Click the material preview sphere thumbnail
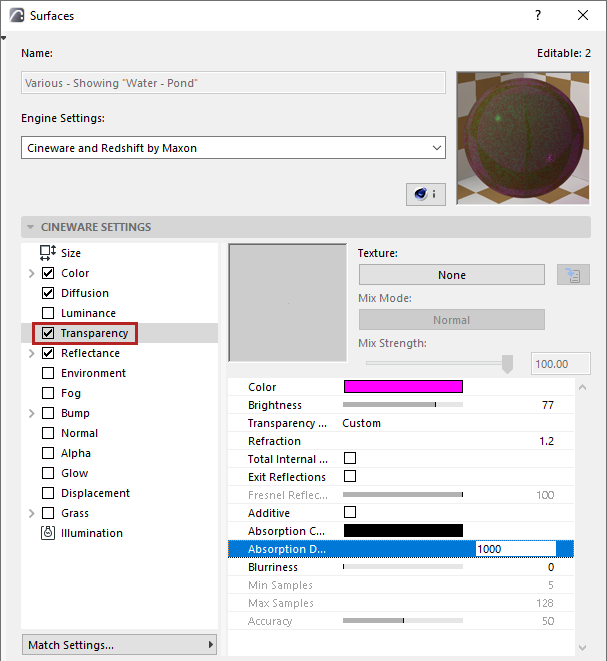 (523, 138)
